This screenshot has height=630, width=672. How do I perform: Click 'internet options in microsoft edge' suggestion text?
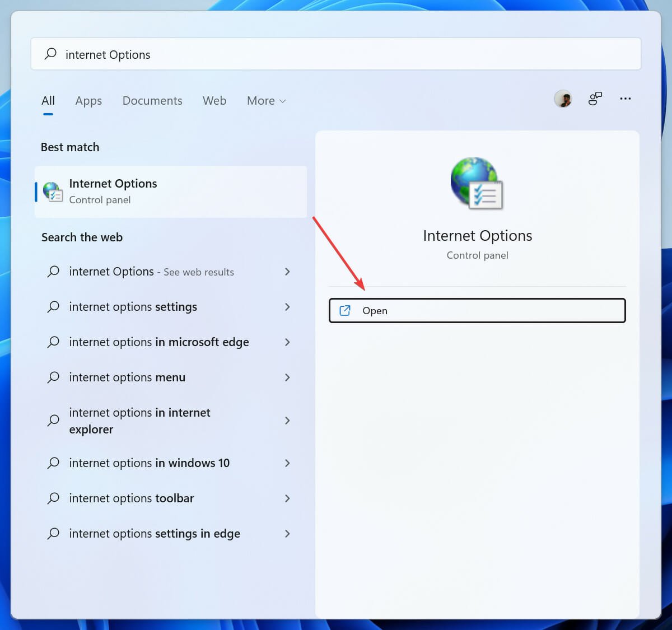point(159,342)
